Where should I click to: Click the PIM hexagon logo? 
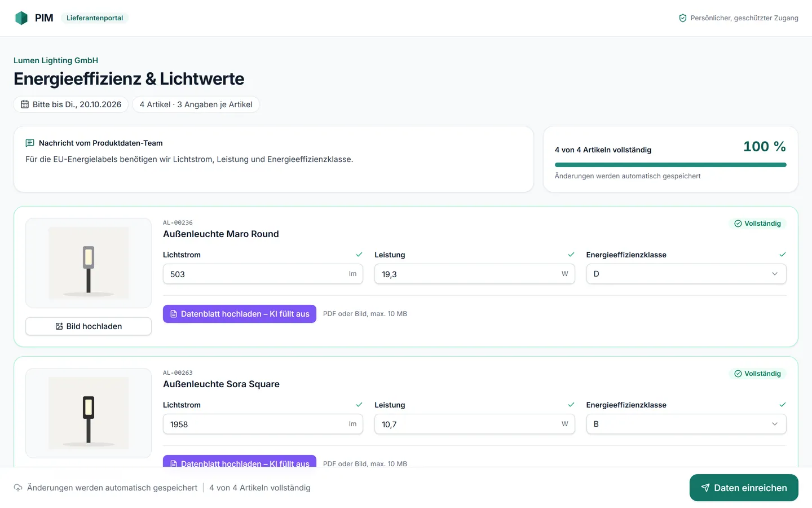(x=21, y=18)
